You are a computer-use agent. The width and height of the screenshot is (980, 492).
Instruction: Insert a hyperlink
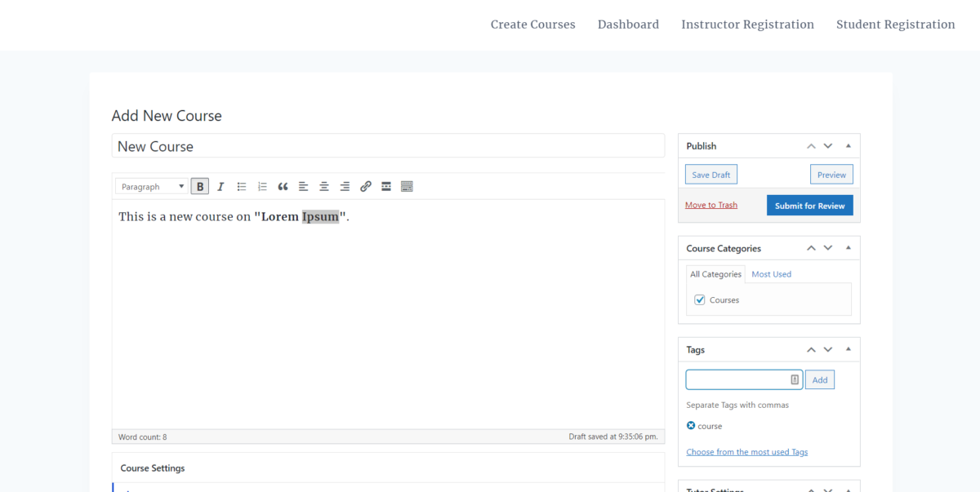point(365,186)
